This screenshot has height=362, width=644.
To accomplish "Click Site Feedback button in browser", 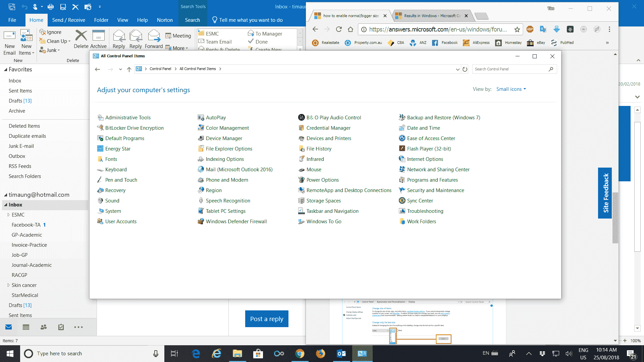I will [x=605, y=193].
